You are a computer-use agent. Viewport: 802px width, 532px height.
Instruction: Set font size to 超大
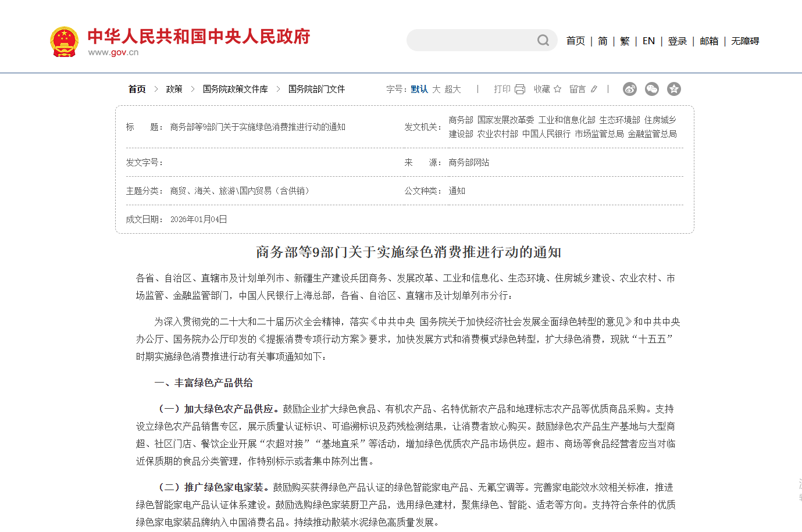tap(452, 89)
